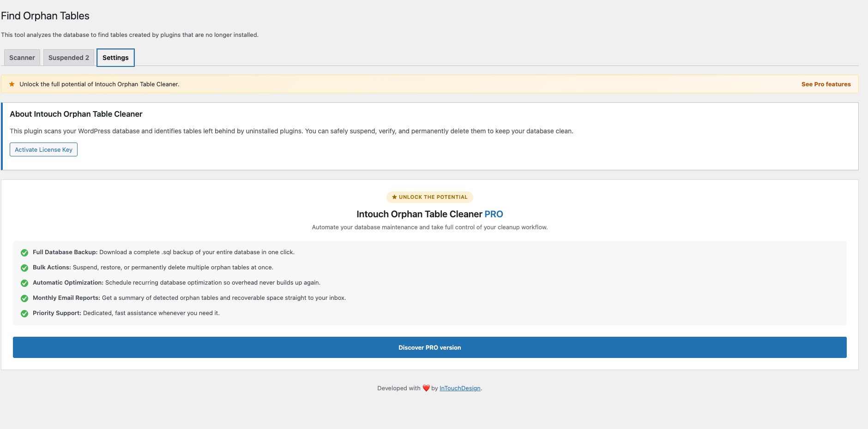Click the Intouch Orphan Table Cleaner PRO title
The height and width of the screenshot is (429, 868).
click(x=429, y=214)
